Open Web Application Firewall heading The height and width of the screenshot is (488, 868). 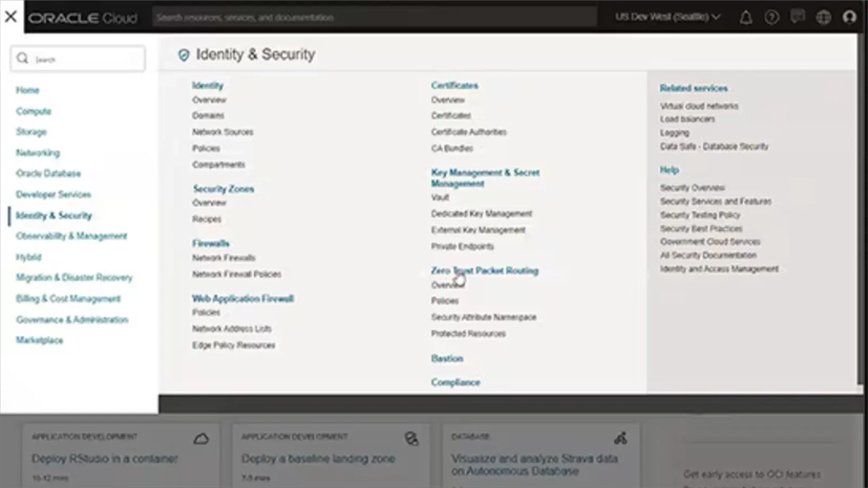(243, 299)
